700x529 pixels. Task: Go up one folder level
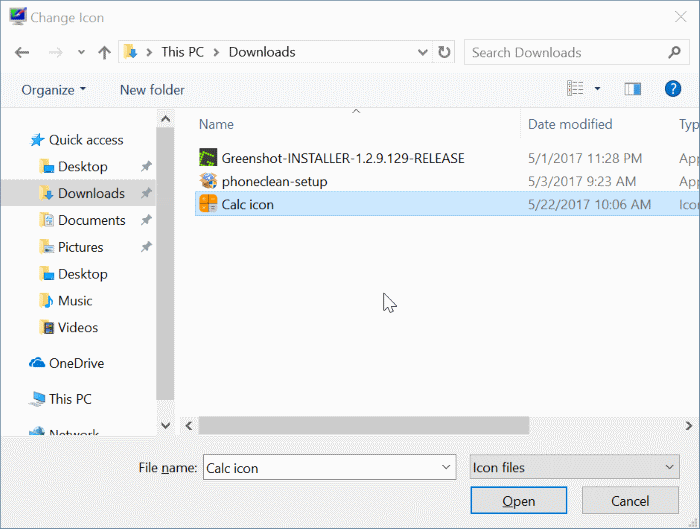pos(104,53)
